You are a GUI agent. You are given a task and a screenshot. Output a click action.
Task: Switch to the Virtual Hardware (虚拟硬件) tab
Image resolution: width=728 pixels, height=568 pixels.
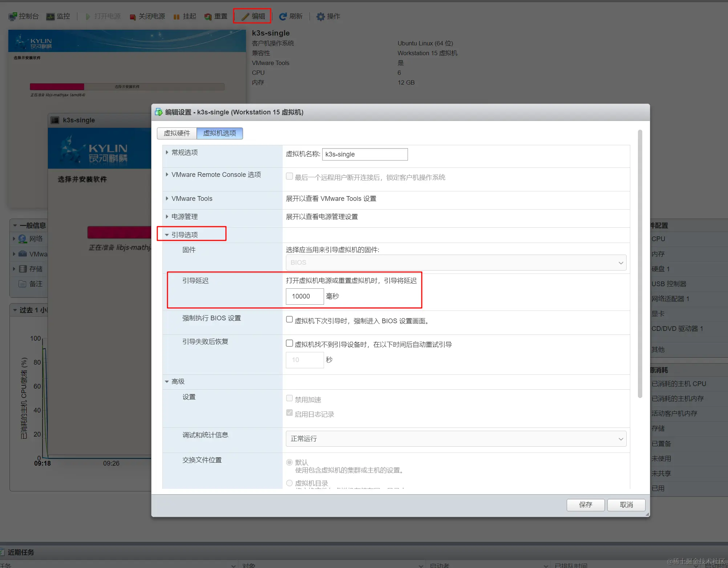[x=177, y=133]
